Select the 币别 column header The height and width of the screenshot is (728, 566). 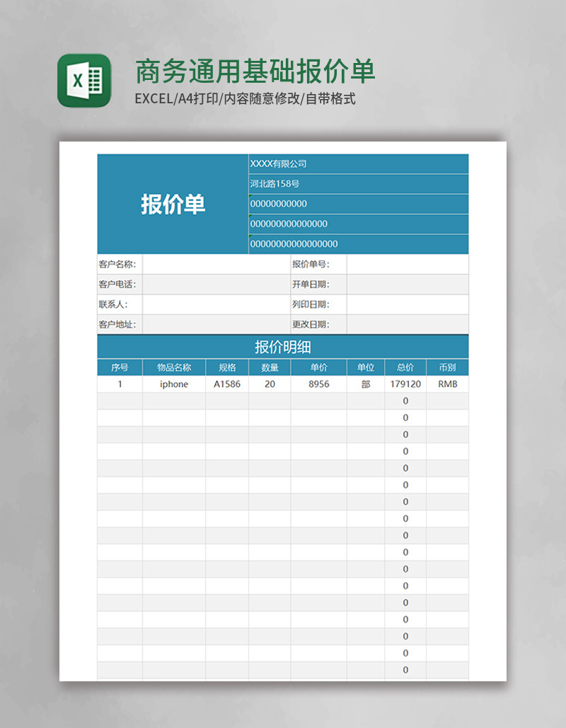[x=446, y=366]
